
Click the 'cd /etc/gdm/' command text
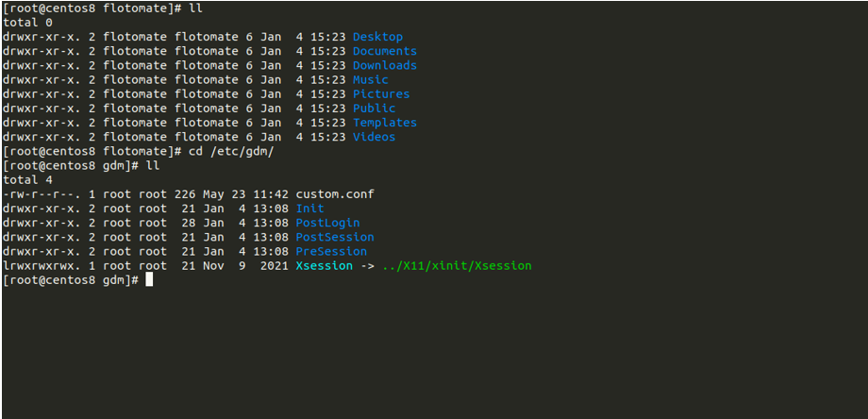coord(231,151)
